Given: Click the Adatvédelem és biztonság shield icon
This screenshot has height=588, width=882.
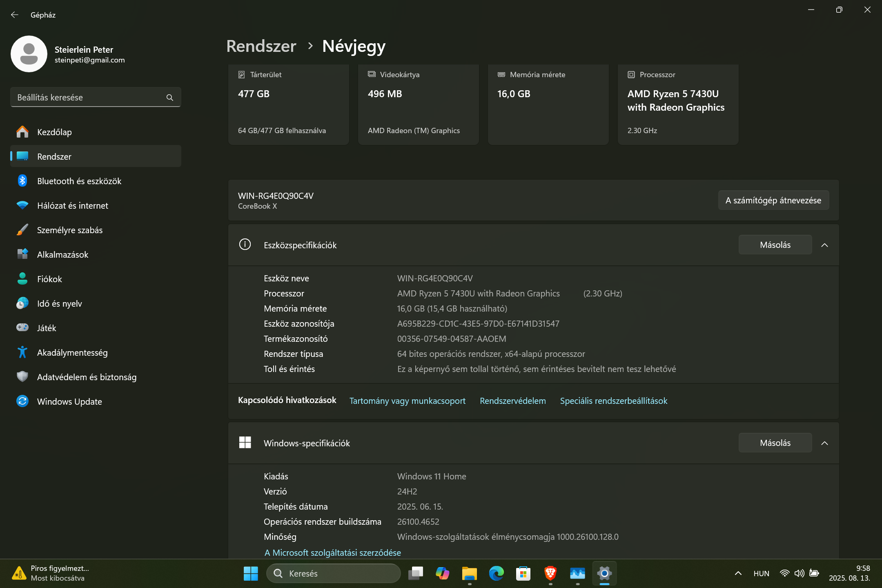Looking at the screenshot, I should [22, 376].
